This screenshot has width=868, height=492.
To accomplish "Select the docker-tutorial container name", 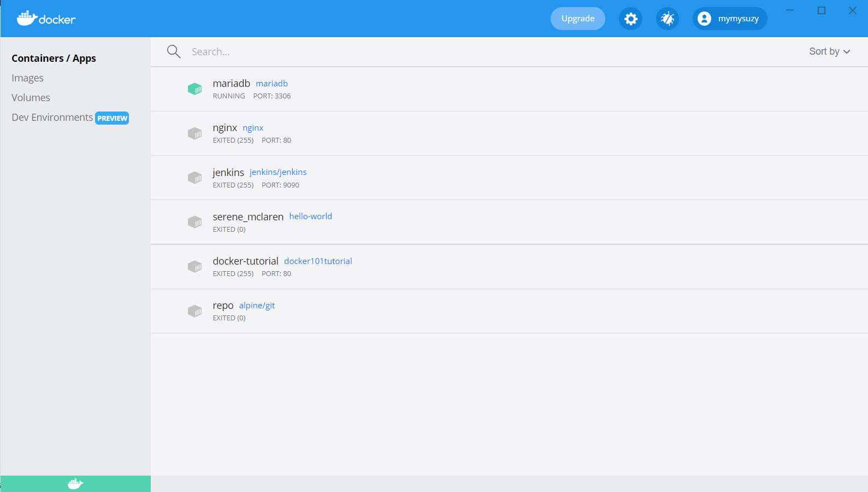I will tap(245, 261).
